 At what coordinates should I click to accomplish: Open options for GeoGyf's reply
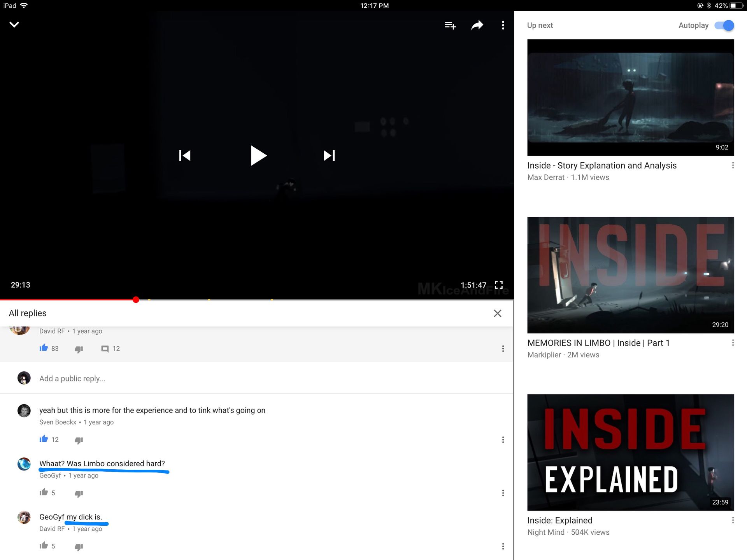503,493
